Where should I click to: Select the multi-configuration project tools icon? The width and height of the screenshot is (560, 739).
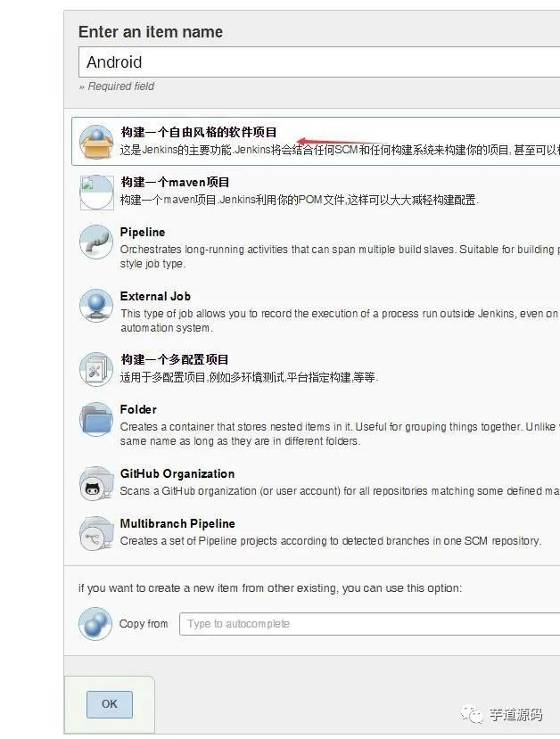point(96,369)
